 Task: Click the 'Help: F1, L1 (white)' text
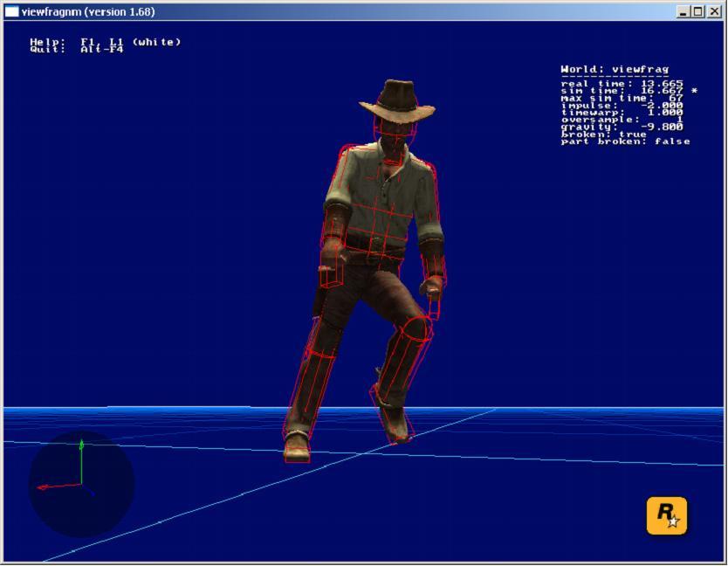point(106,42)
